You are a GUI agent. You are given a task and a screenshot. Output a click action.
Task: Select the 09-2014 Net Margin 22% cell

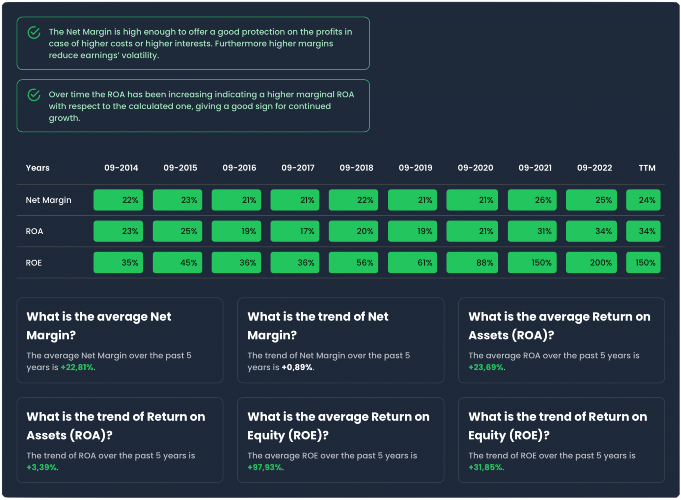pos(118,200)
